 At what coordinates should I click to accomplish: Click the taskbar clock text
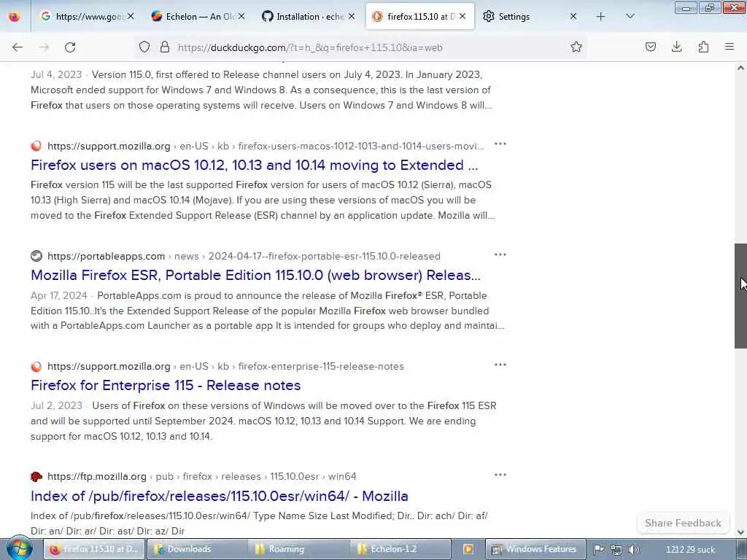(690, 550)
